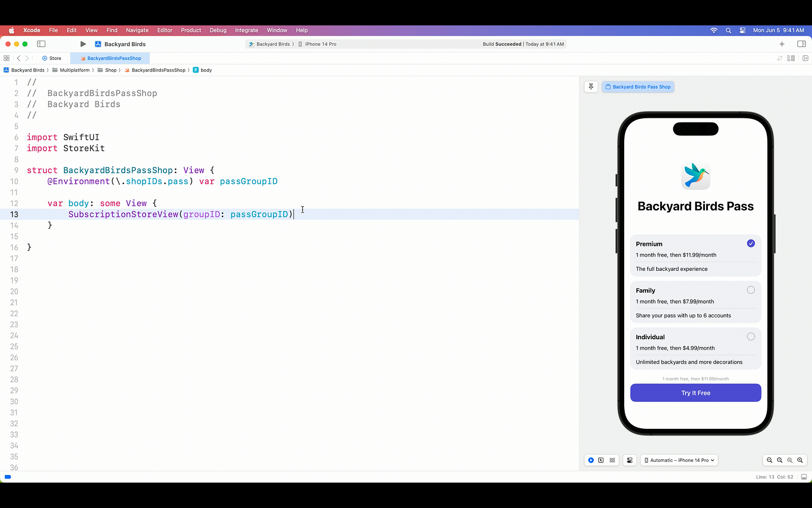Switch to BackyardBirdsPassShop tab
The width and height of the screenshot is (812, 508).
(x=110, y=58)
